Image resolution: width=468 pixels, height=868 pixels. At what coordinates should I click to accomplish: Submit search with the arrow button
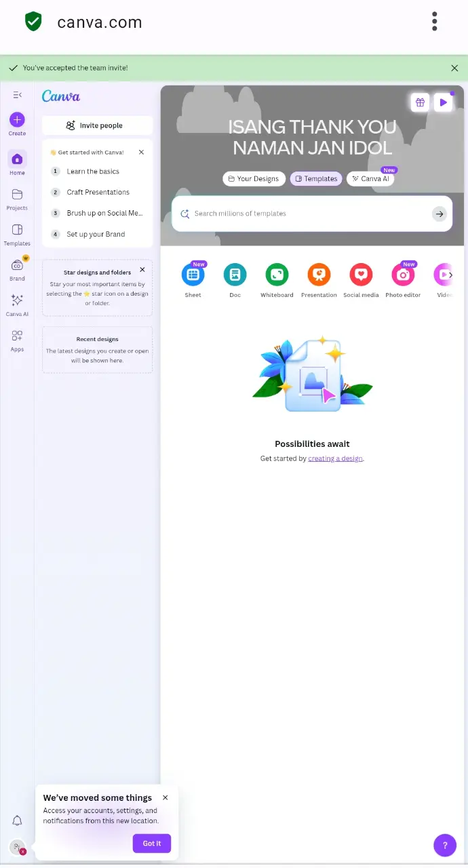[440, 214]
